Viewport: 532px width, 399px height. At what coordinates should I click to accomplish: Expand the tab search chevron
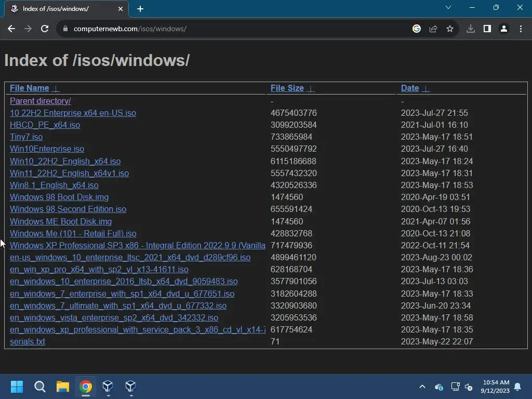pyautogui.click(x=448, y=7)
